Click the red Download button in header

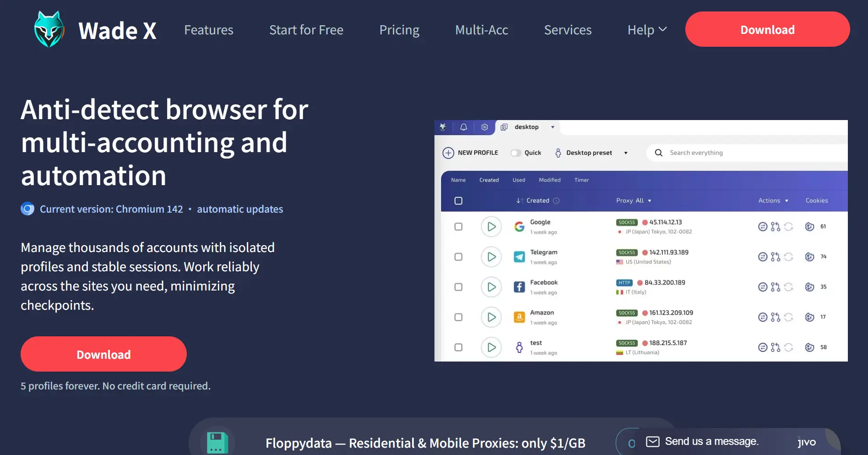tap(767, 29)
